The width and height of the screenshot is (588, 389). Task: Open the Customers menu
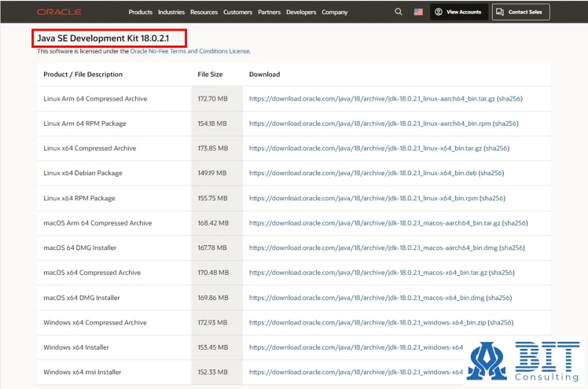pyautogui.click(x=237, y=12)
